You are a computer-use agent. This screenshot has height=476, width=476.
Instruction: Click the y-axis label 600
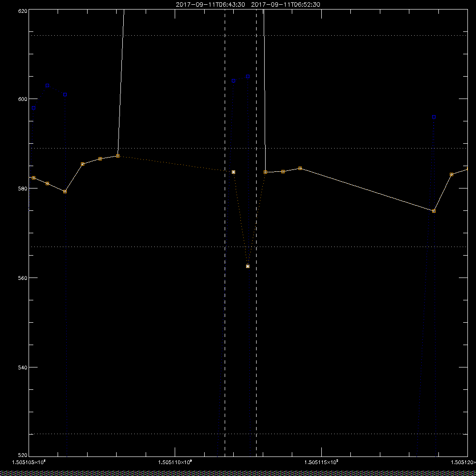pos(23,99)
